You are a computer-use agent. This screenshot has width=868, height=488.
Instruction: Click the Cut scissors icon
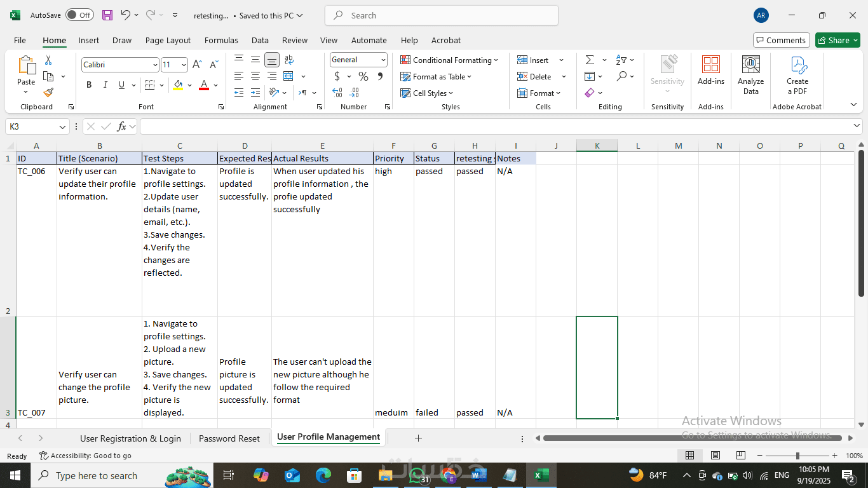coord(48,60)
